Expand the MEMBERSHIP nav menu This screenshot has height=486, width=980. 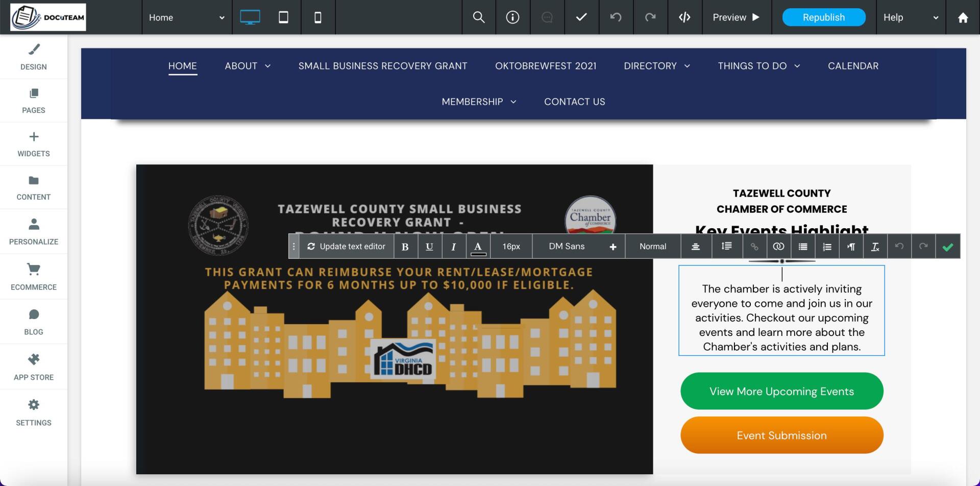(x=479, y=102)
